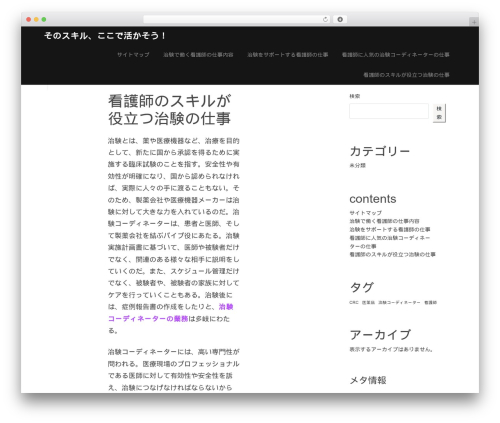Click the カテゴリー sidebar heading
The height and width of the screenshot is (423, 500).
coord(380,151)
